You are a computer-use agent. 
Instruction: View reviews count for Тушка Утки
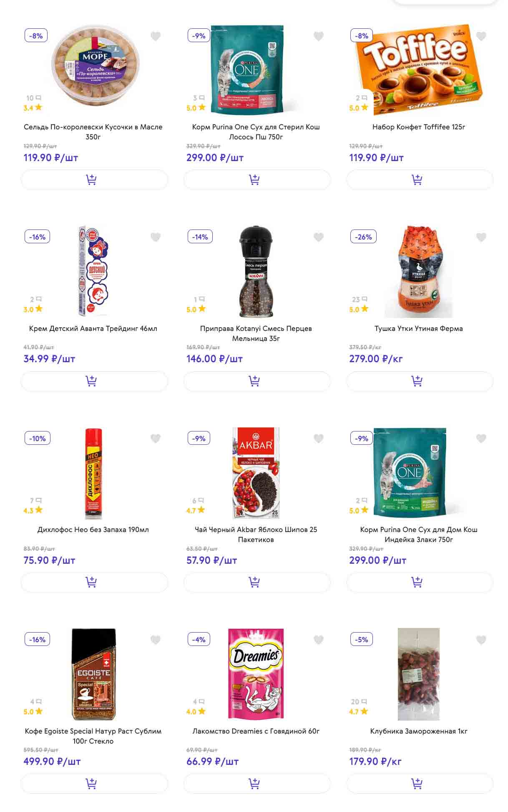(x=360, y=300)
